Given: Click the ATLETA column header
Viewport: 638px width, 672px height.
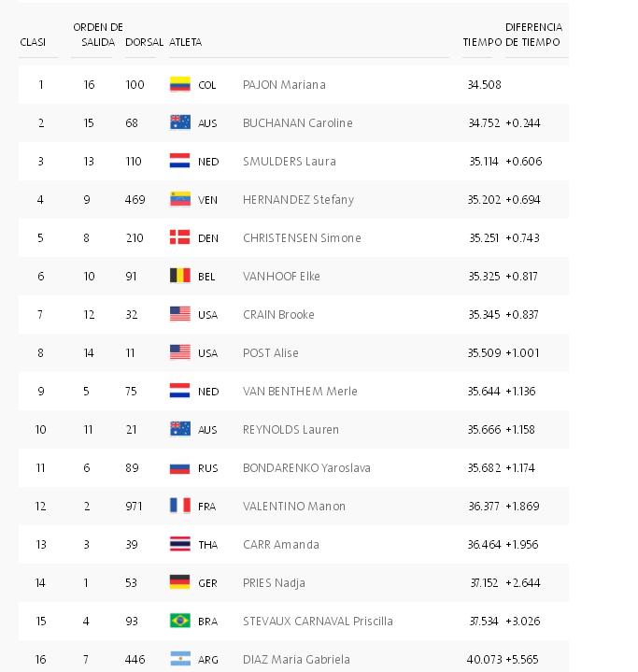Looking at the screenshot, I should [x=185, y=42].
